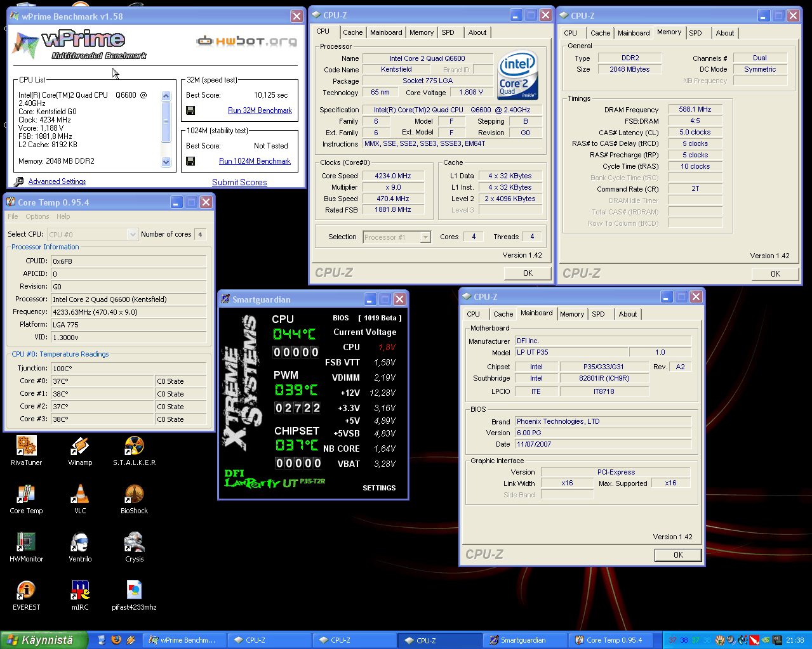
Task: Select the mIRC desktop shortcut
Action: coord(80,590)
